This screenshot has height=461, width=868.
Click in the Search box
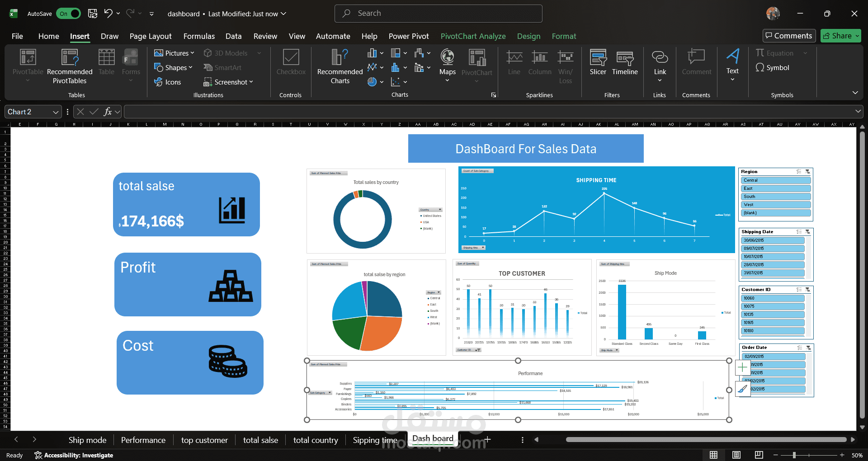pyautogui.click(x=438, y=14)
